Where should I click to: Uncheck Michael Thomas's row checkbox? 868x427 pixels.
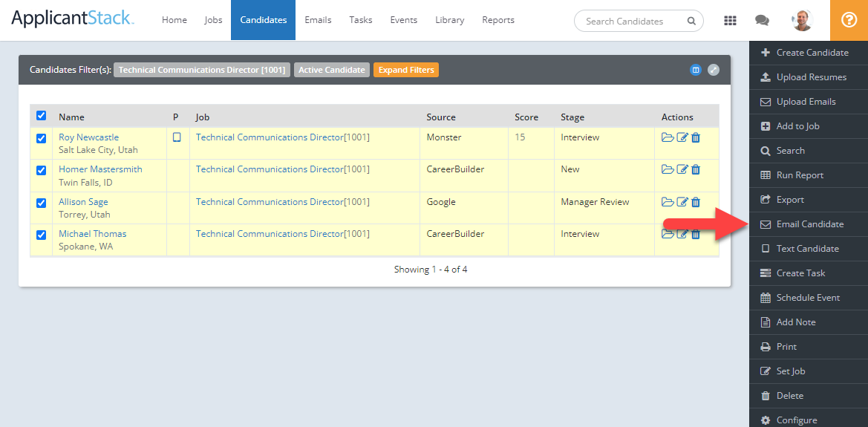pos(42,235)
